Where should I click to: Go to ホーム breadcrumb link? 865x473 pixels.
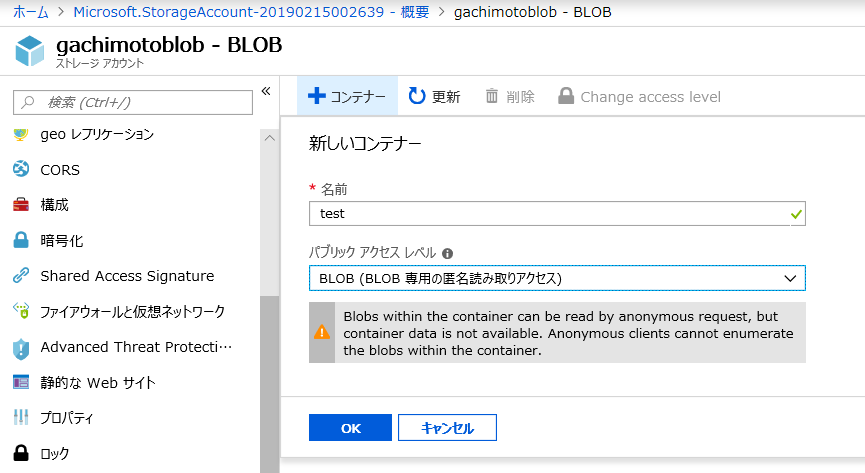click(x=31, y=12)
